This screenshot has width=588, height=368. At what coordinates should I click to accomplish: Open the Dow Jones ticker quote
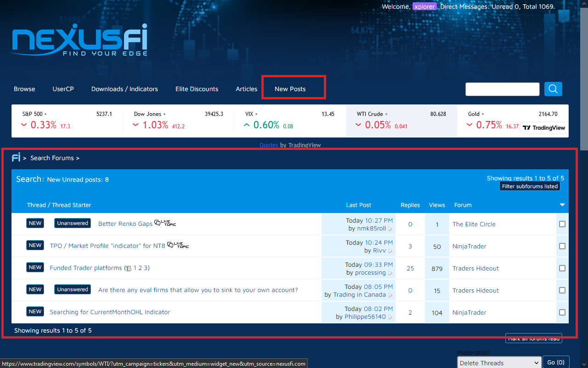(x=179, y=121)
